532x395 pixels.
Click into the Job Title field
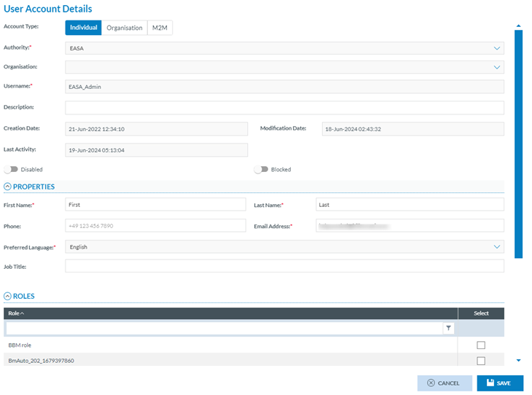coord(284,267)
